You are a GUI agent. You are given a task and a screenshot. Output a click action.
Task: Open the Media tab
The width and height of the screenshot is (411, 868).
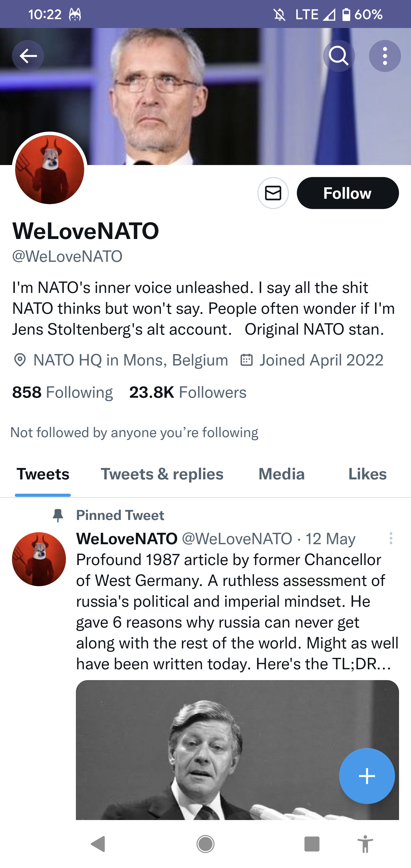point(281,474)
